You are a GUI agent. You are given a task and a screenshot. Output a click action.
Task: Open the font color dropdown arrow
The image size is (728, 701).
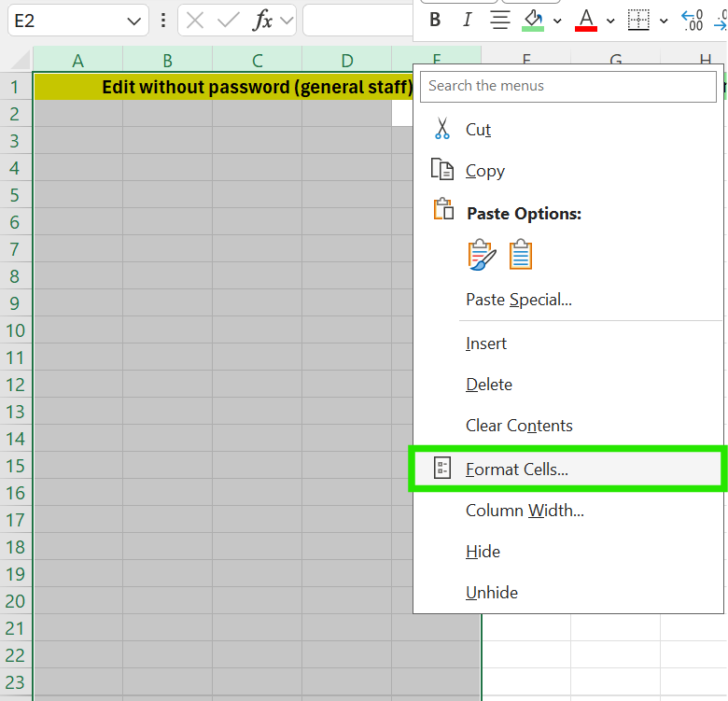pyautogui.click(x=610, y=21)
